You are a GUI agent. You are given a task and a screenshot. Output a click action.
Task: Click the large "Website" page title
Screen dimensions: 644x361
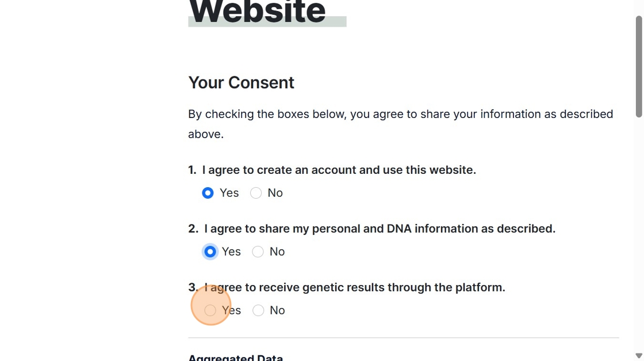257,12
